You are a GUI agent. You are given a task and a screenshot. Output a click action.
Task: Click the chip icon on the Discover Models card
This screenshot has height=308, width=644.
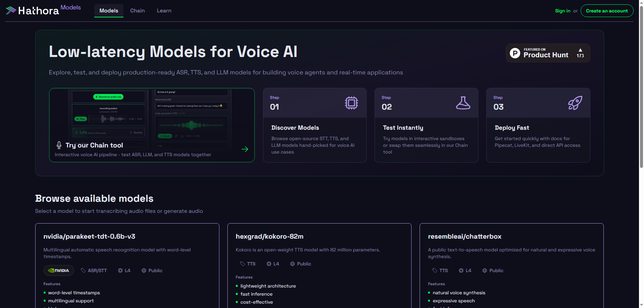(351, 103)
